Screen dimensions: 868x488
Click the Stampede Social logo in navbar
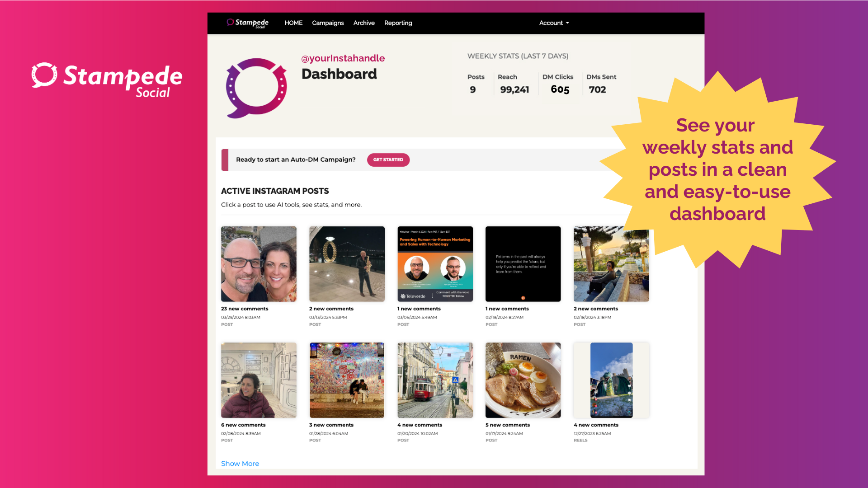247,23
